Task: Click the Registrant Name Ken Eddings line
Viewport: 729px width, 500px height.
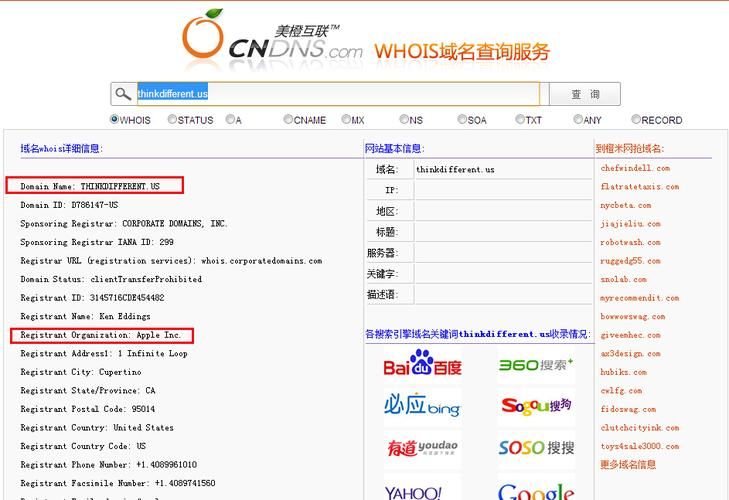Action: pos(86,316)
